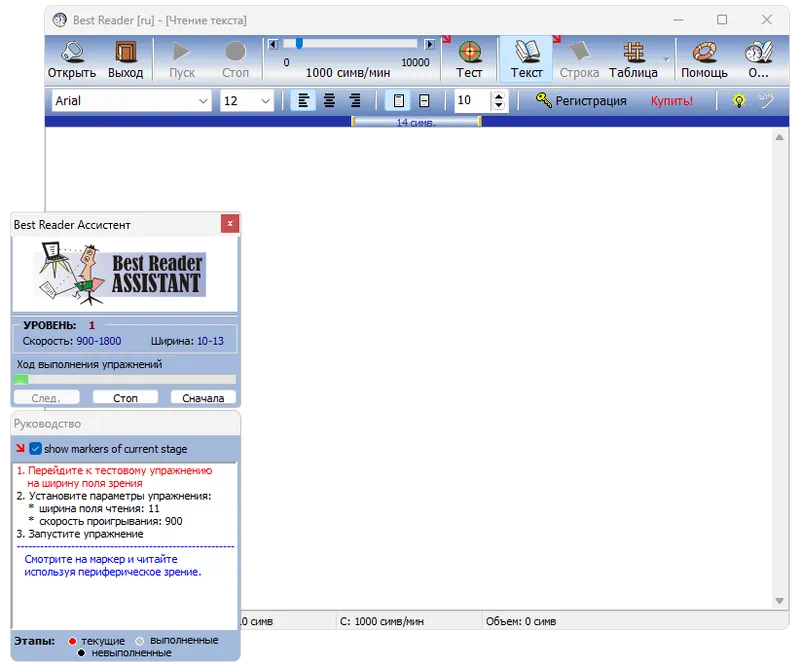This screenshot has width=800, height=669.
Task: Click the Регистрация key button
Action: pos(581,101)
